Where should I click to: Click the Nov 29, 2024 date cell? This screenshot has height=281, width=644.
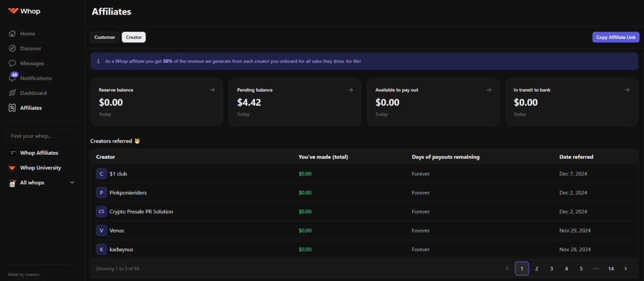click(x=575, y=231)
